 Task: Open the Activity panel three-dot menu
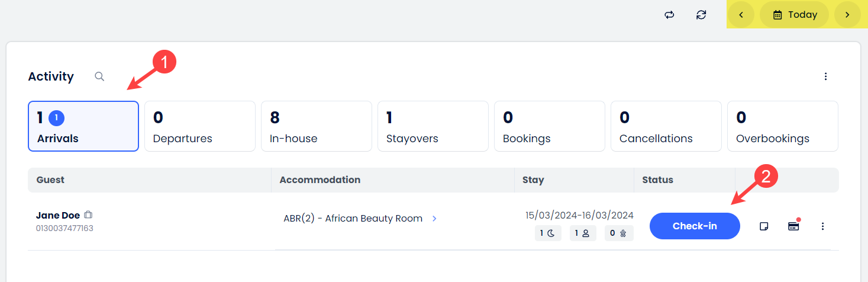[x=826, y=76]
